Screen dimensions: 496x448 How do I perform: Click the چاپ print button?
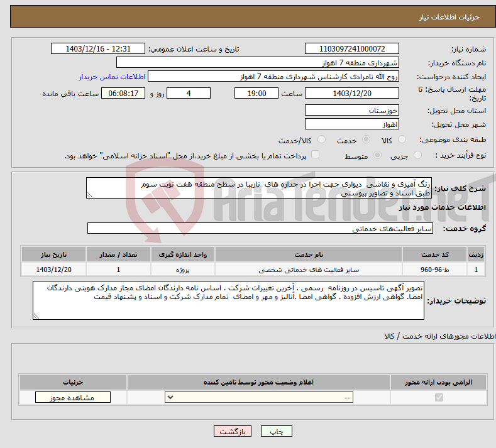(x=277, y=431)
